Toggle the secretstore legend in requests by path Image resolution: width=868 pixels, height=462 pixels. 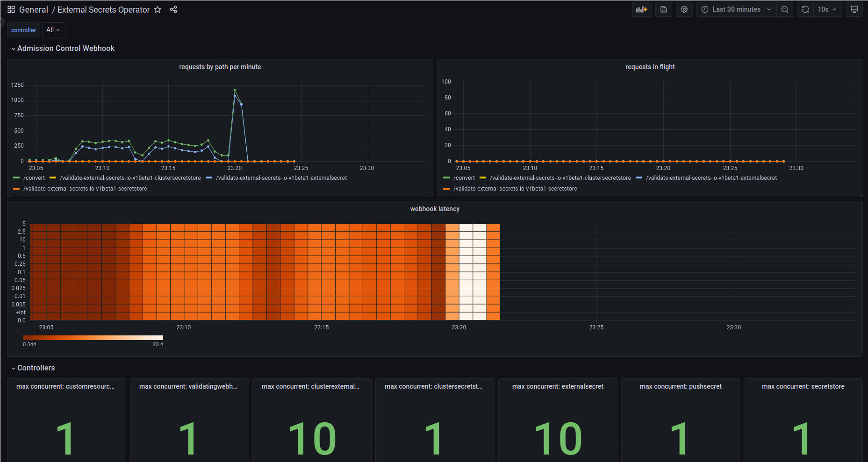pyautogui.click(x=84, y=189)
